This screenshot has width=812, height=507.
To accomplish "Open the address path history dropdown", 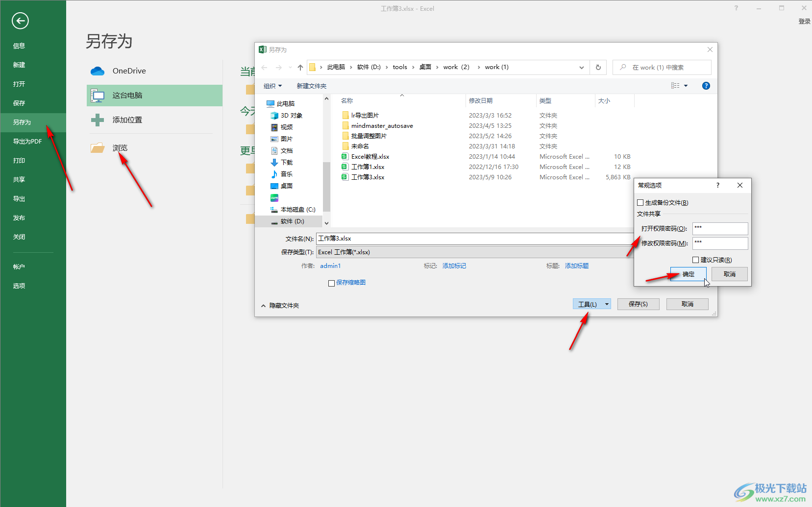I will [x=581, y=68].
